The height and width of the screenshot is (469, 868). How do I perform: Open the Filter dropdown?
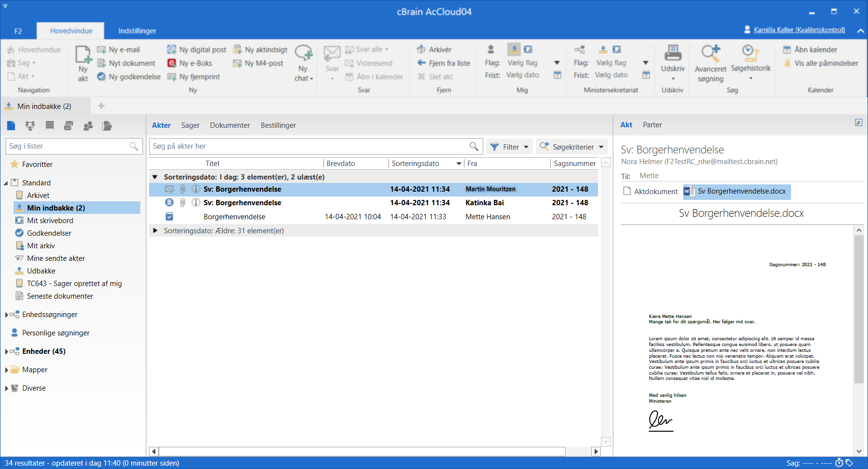pyautogui.click(x=509, y=147)
